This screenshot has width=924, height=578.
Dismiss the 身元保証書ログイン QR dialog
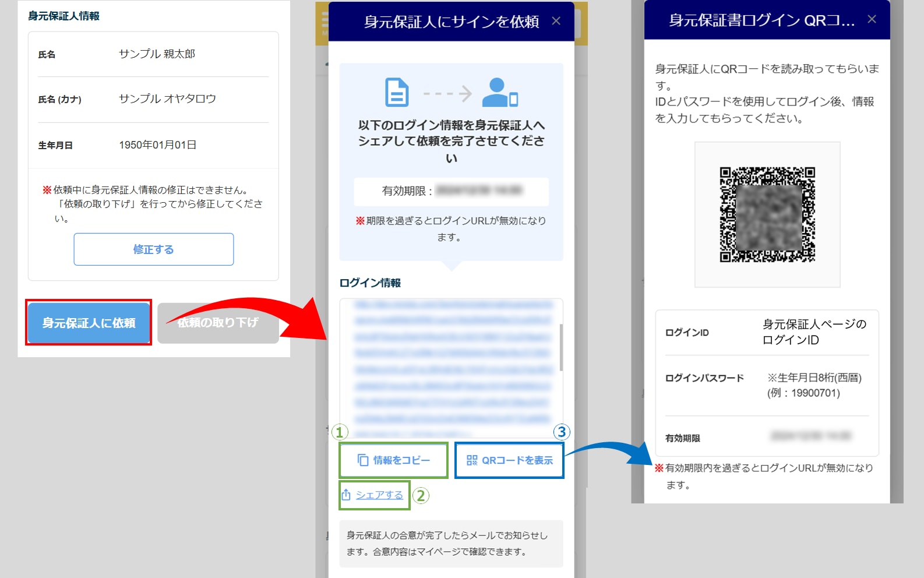(872, 19)
